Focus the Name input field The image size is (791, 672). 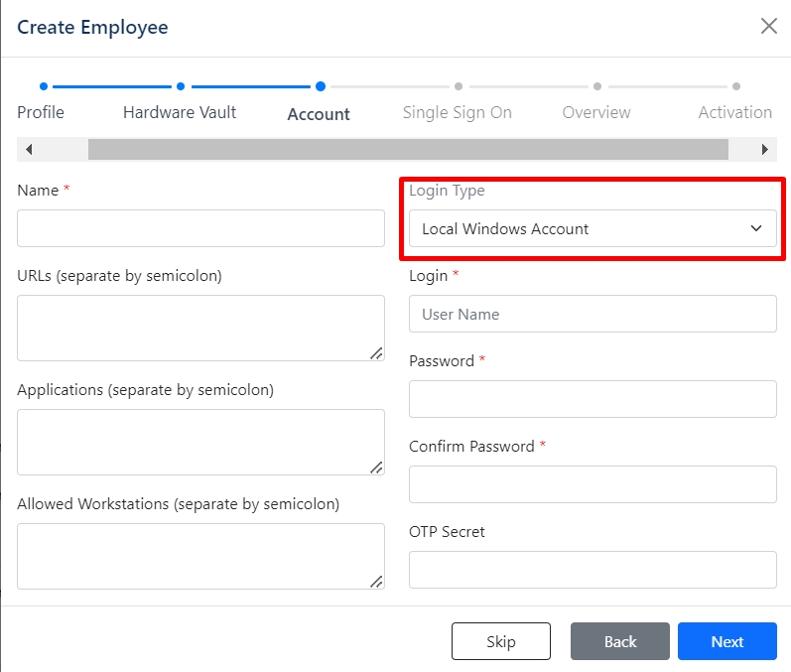200,228
